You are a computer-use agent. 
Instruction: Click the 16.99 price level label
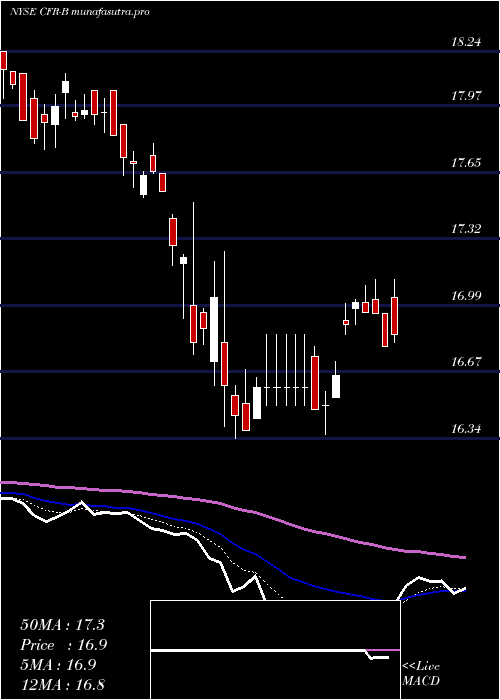[466, 296]
